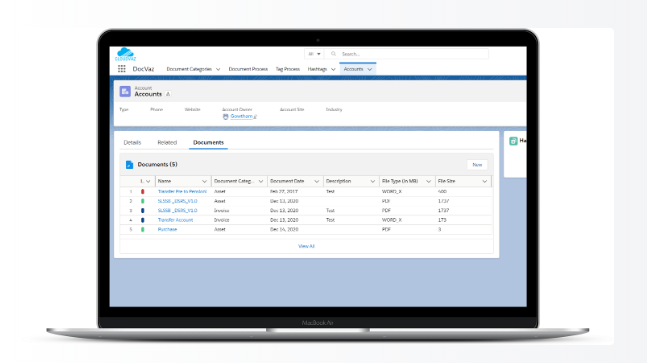647x363 pixels.
Task: Click the Feb 27, 2017 date cell
Action: click(284, 191)
